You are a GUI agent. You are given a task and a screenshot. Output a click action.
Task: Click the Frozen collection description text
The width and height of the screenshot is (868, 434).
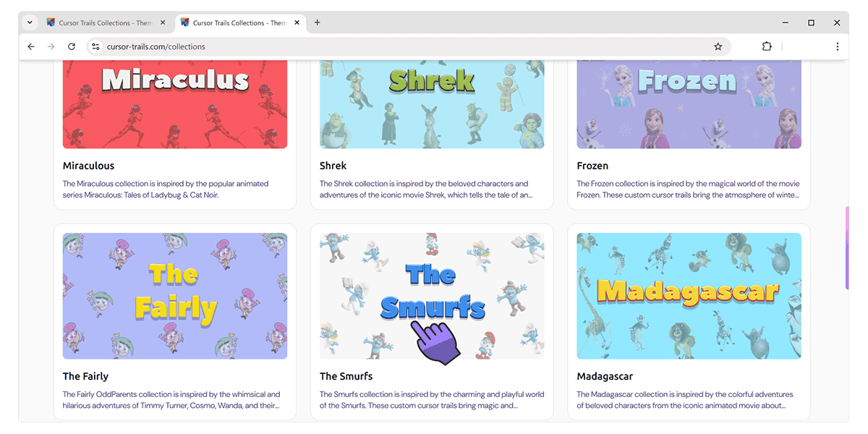coord(688,190)
